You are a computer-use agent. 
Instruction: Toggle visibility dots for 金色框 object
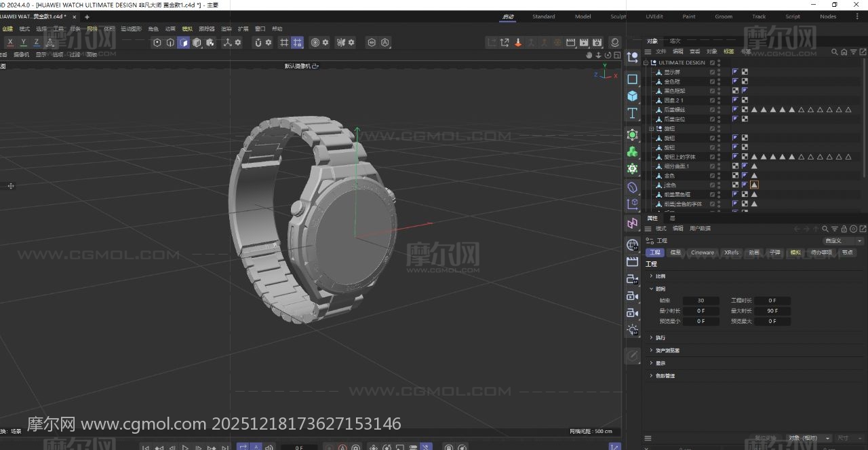click(x=719, y=81)
